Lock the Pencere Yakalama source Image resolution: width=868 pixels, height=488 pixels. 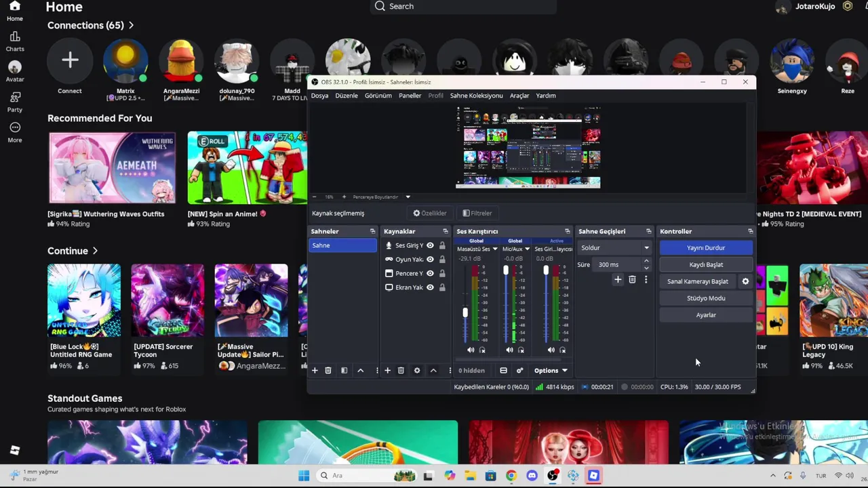click(442, 273)
